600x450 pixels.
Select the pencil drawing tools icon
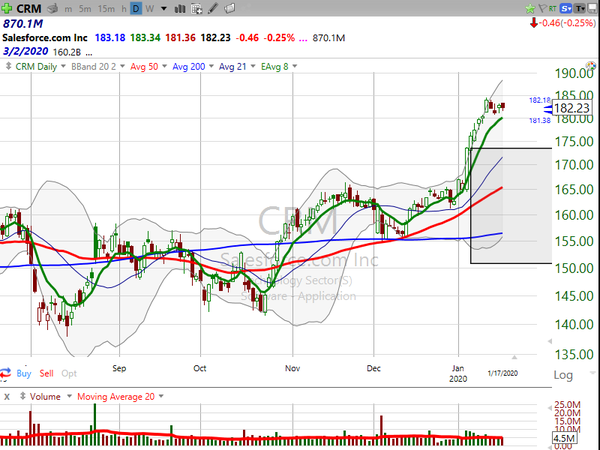213,8
